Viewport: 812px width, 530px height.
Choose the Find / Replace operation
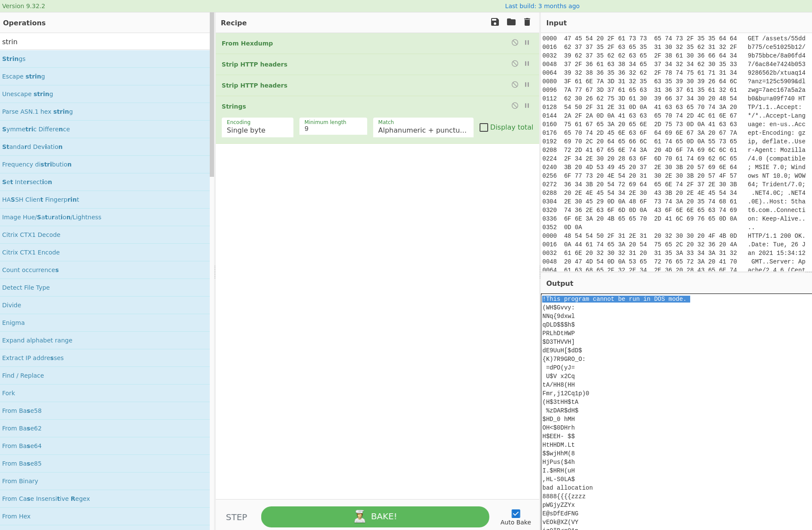pyautogui.click(x=105, y=376)
